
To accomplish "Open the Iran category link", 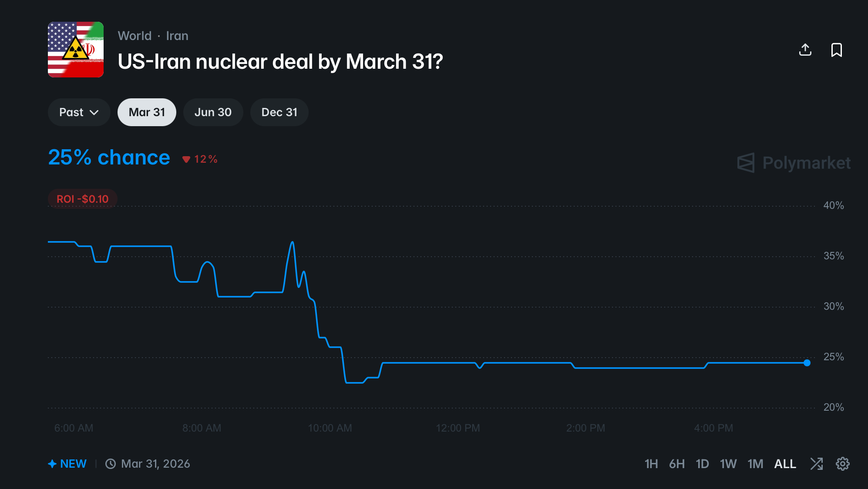I will (x=177, y=36).
